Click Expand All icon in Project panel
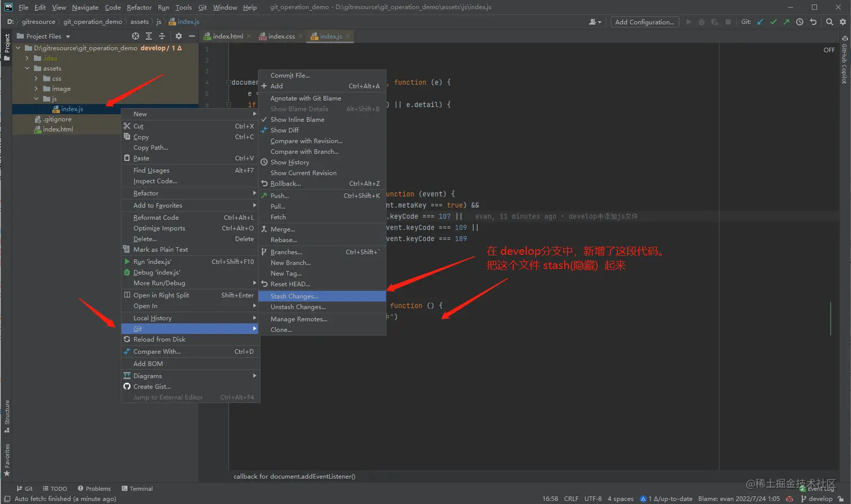 pyautogui.click(x=149, y=36)
